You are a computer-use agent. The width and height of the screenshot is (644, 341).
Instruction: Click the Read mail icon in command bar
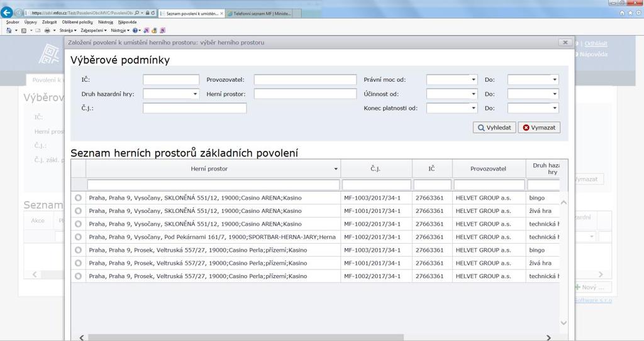click(37, 30)
